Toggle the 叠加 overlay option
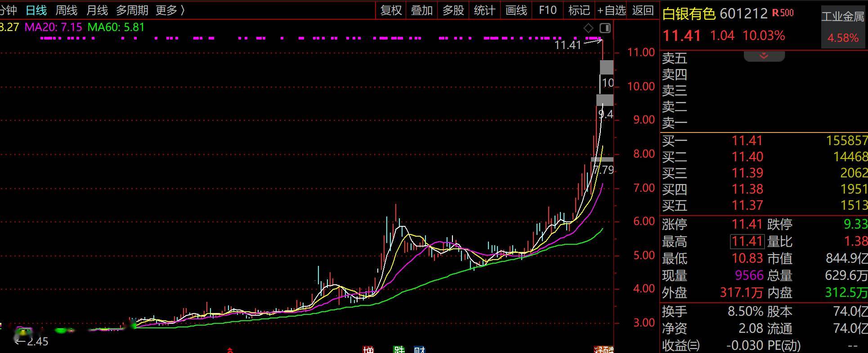The width and height of the screenshot is (868, 353). [x=421, y=10]
